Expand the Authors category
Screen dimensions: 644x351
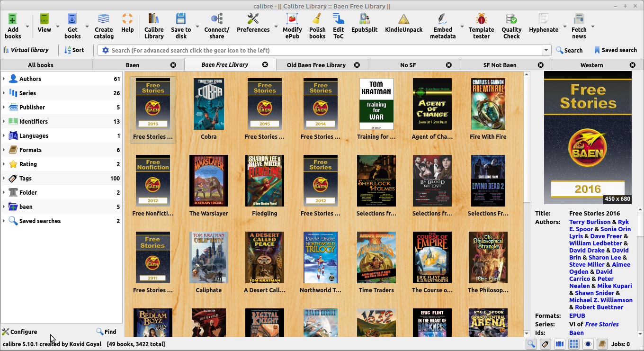[x=4, y=79]
